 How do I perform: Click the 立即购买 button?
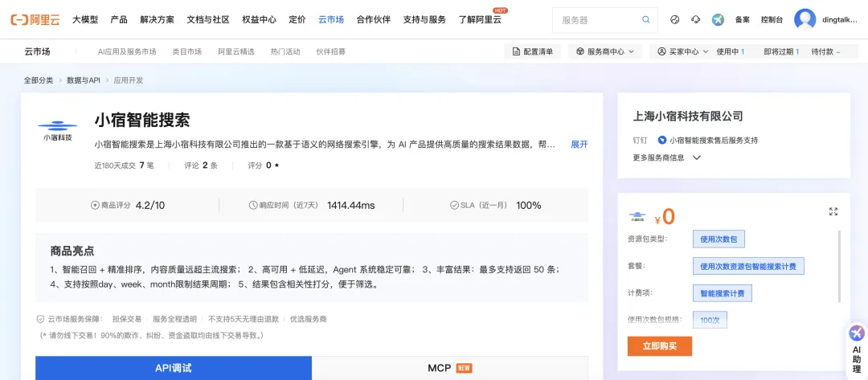point(659,346)
